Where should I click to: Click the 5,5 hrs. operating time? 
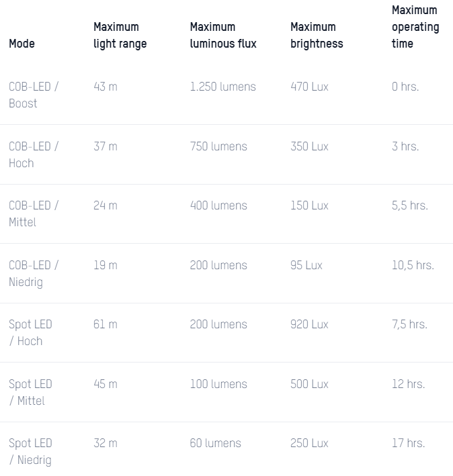coord(410,206)
